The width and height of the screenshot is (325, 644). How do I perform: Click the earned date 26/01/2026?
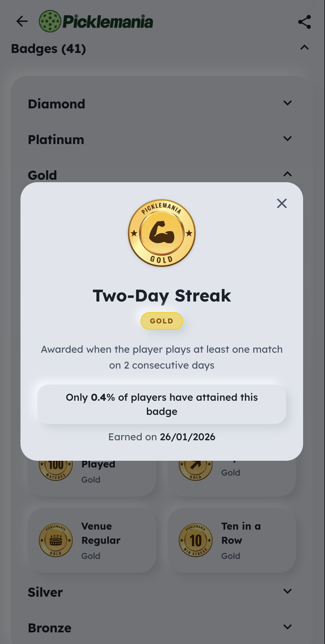coord(188,437)
